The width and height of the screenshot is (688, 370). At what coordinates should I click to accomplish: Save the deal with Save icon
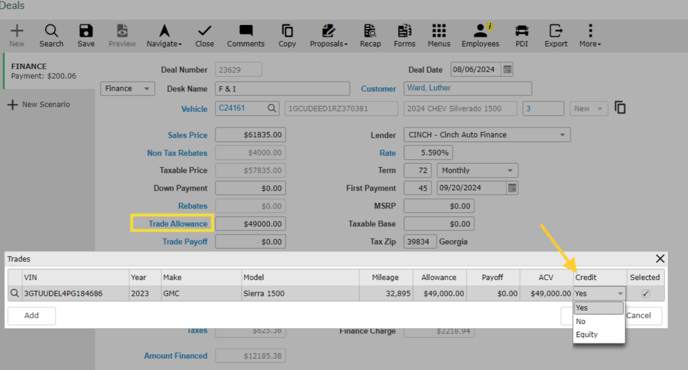point(86,36)
